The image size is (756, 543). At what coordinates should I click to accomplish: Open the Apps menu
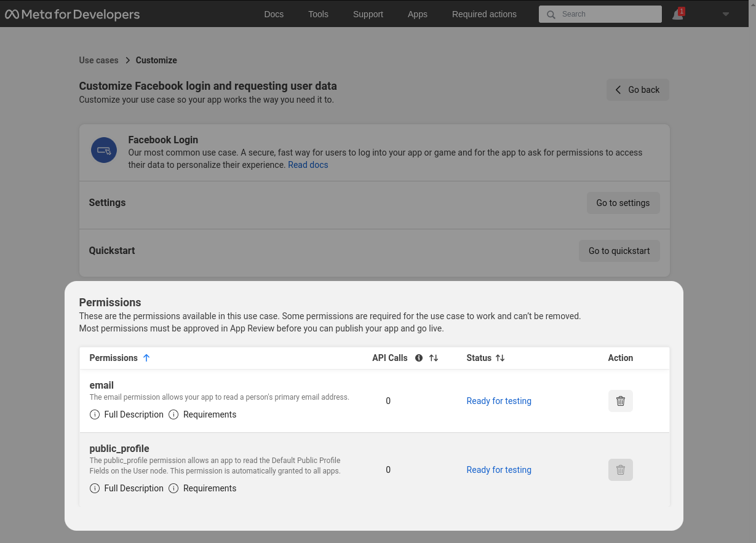[x=417, y=14]
